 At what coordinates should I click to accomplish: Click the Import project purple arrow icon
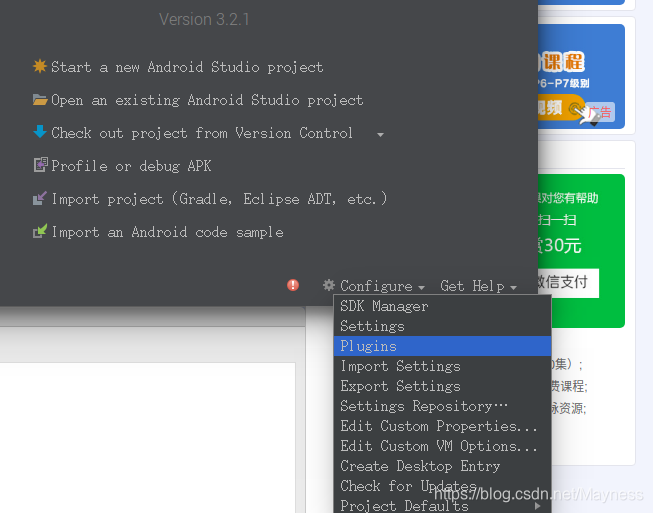tap(40, 198)
